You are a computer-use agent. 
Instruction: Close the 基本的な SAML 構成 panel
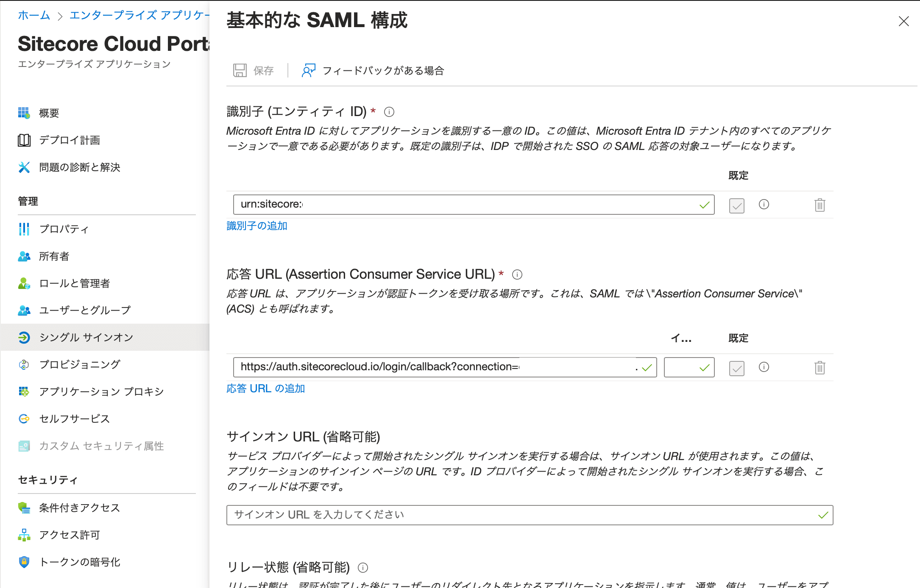[x=903, y=21]
